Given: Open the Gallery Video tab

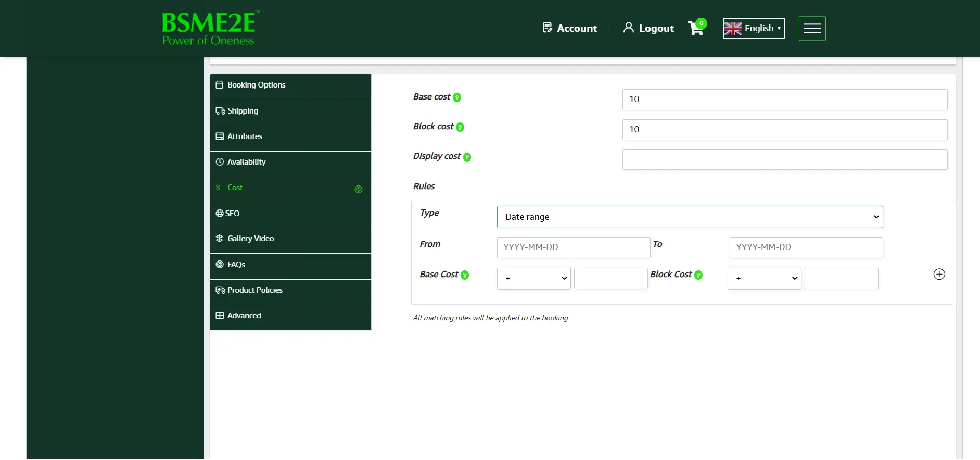Looking at the screenshot, I should (x=290, y=240).
